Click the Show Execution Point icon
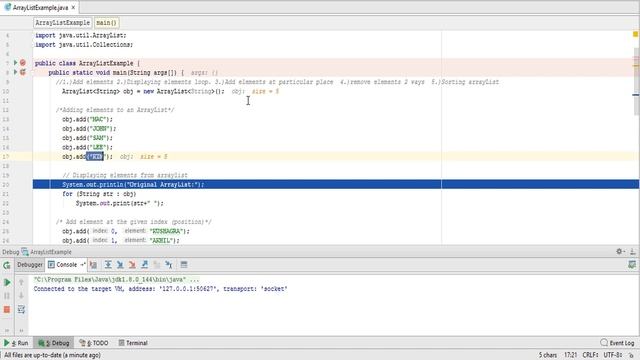Screen dimensions: 640x360 93,265
